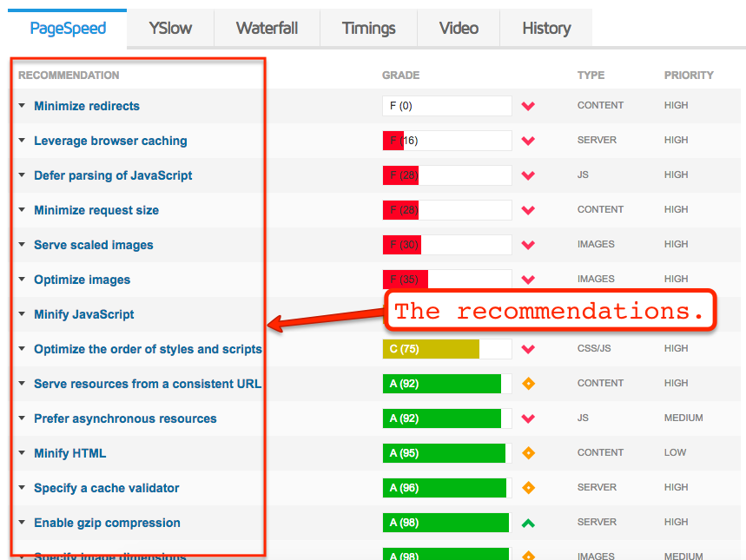Click the PRIORITY column header
This screenshot has height=560, width=746.
coord(689,76)
